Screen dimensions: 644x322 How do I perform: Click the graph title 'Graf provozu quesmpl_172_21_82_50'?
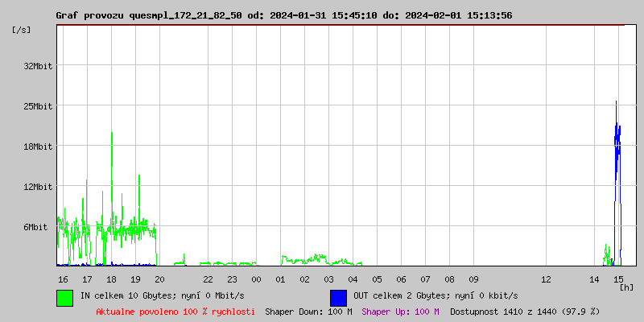click(x=149, y=15)
